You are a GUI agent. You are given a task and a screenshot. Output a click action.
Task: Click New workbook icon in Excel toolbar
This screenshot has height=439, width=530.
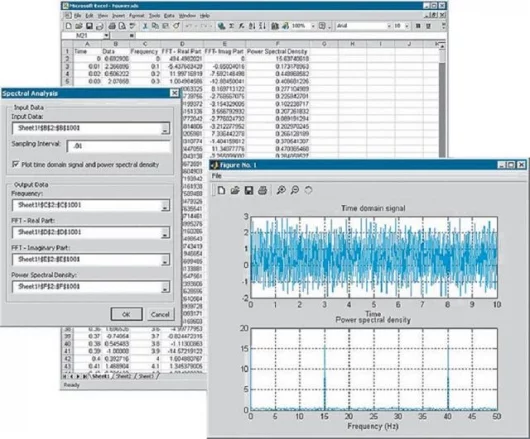tap(69, 26)
